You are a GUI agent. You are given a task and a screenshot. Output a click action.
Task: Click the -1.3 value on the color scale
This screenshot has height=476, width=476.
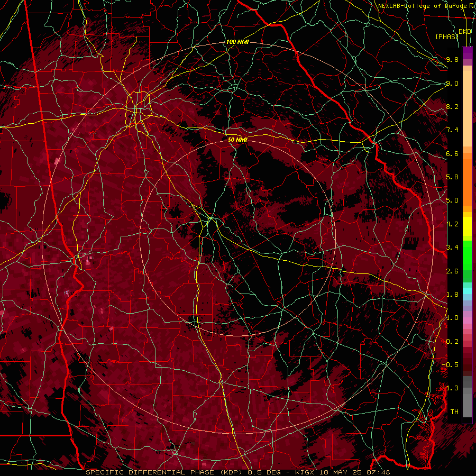coord(451,388)
